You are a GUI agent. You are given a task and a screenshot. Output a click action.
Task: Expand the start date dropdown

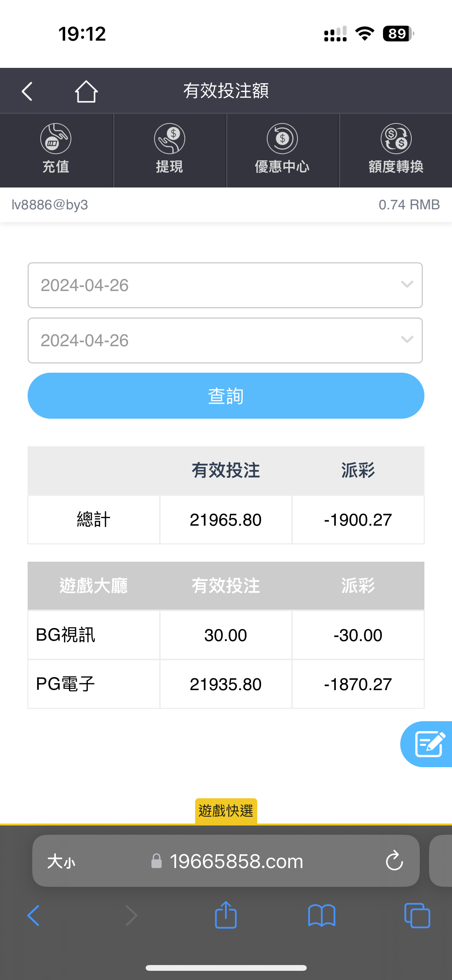tap(225, 285)
